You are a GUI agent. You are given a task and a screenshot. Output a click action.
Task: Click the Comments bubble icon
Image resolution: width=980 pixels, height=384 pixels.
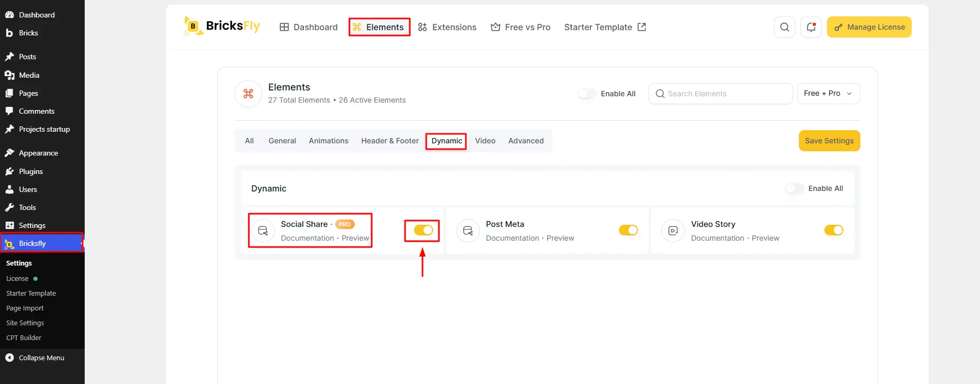[x=10, y=111]
